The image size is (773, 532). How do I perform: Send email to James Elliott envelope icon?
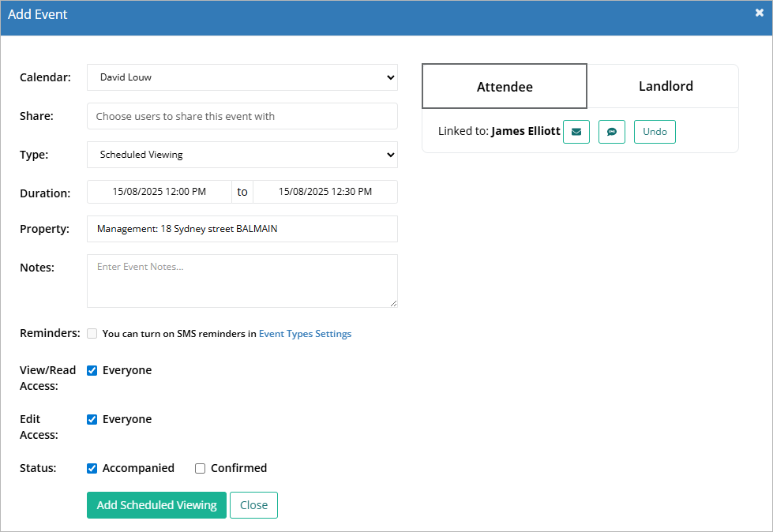[576, 132]
